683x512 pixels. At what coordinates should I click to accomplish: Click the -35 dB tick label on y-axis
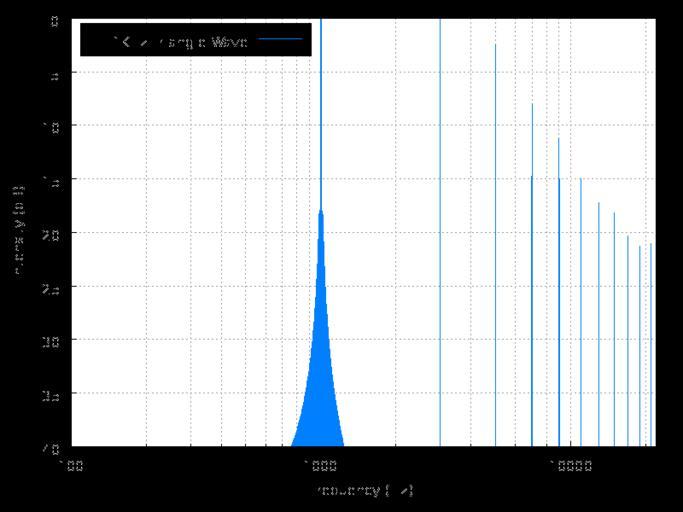pos(52,394)
